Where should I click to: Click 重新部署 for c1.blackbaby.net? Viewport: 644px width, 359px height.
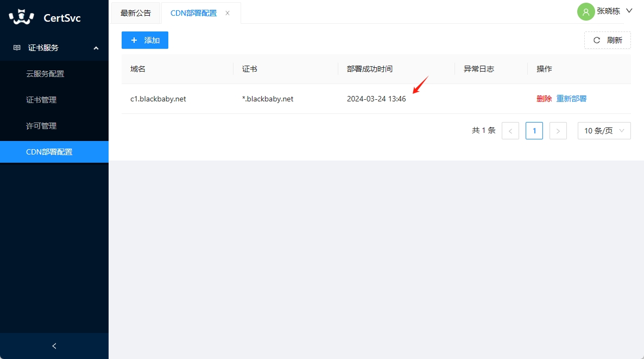pyautogui.click(x=571, y=99)
